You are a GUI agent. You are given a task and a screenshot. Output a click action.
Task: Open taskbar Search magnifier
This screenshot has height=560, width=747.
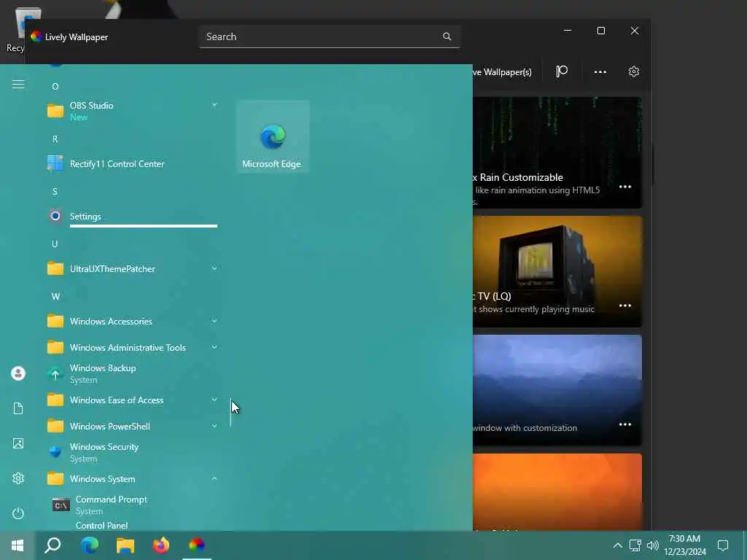pos(53,545)
